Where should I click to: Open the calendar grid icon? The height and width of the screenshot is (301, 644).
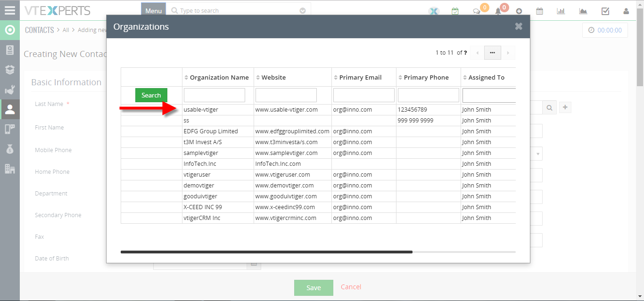pyautogui.click(x=540, y=11)
